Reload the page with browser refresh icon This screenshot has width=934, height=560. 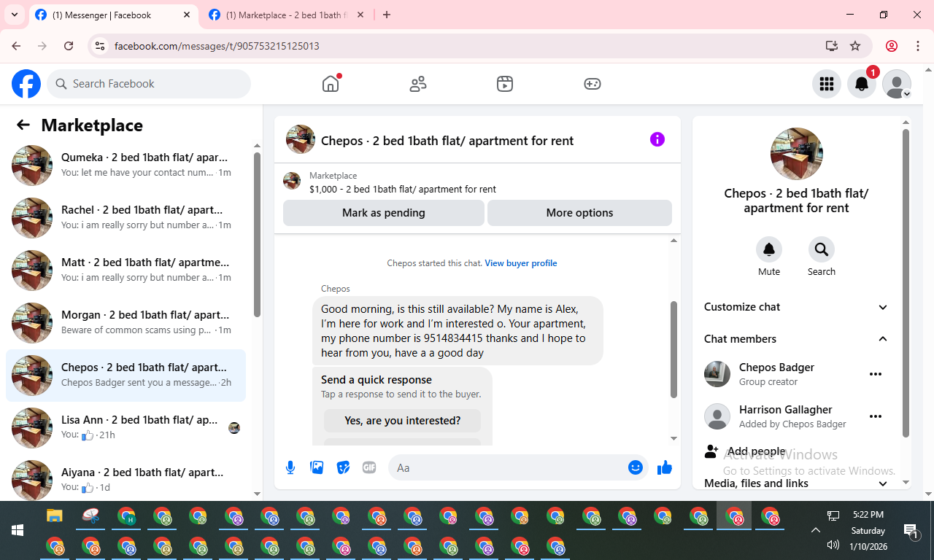click(x=69, y=46)
